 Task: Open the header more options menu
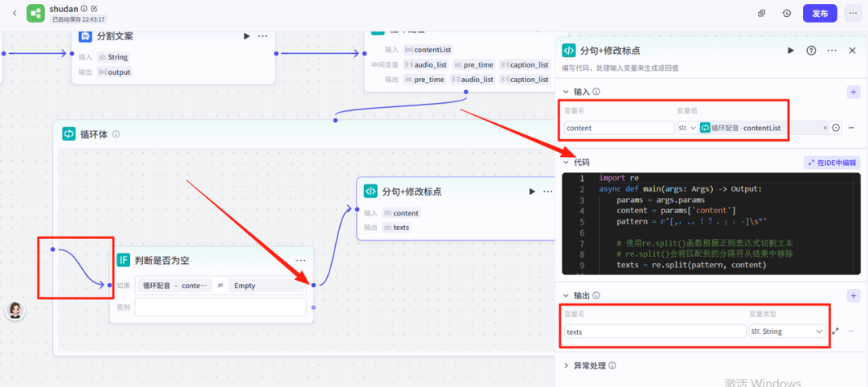(x=852, y=14)
